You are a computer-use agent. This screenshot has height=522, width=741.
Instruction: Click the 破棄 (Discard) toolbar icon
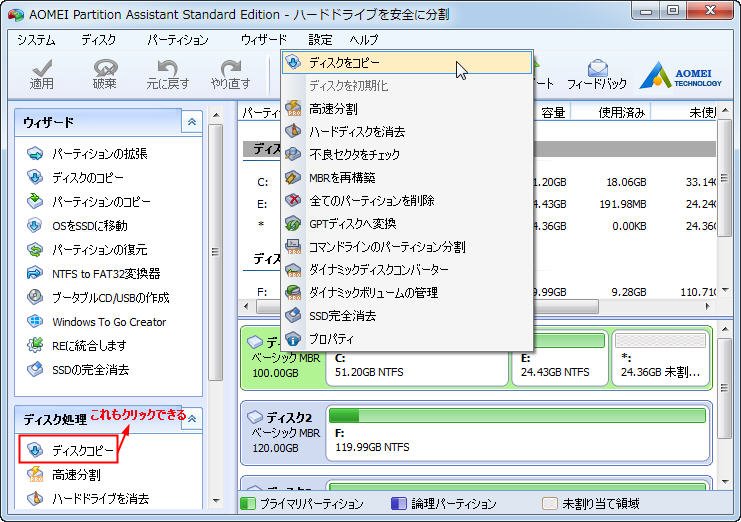(105, 68)
